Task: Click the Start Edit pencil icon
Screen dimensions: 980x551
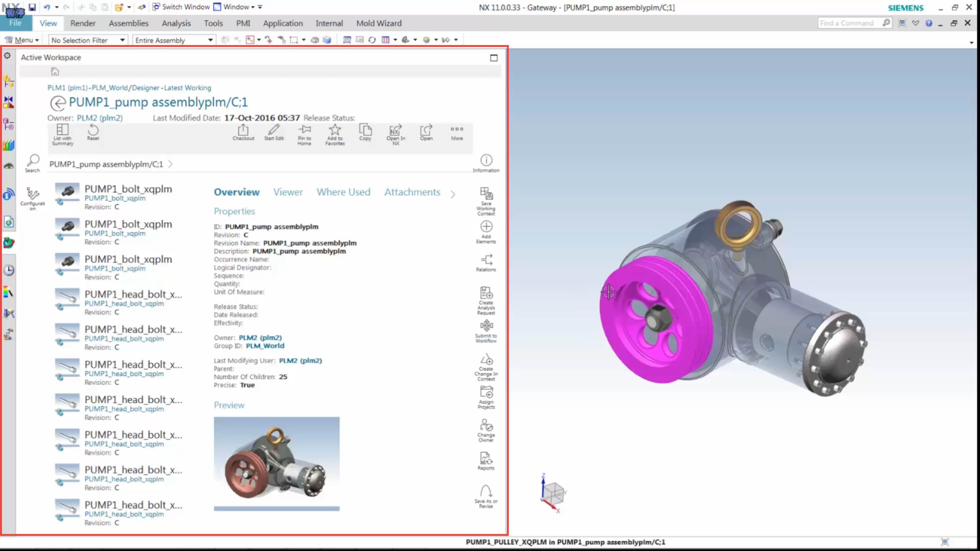Action: pyautogui.click(x=274, y=132)
